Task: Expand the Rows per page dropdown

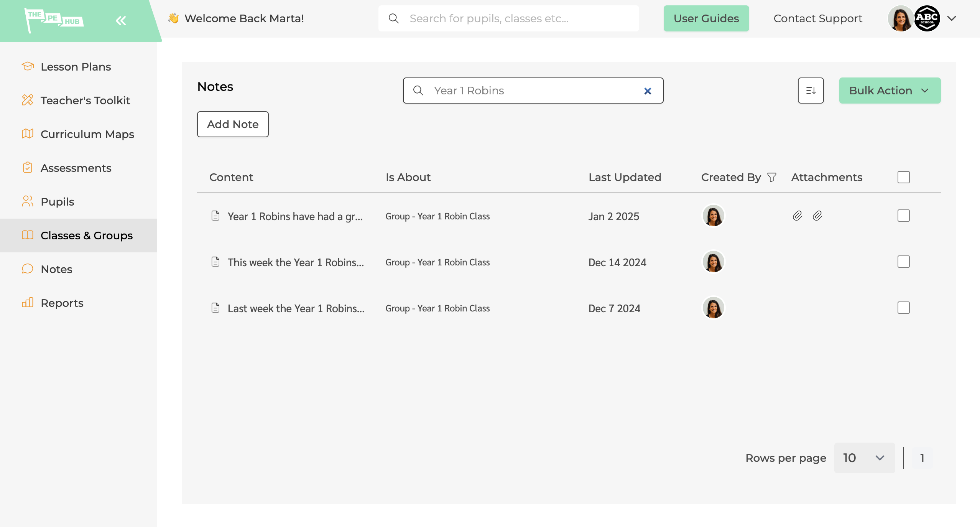Action: 863,458
